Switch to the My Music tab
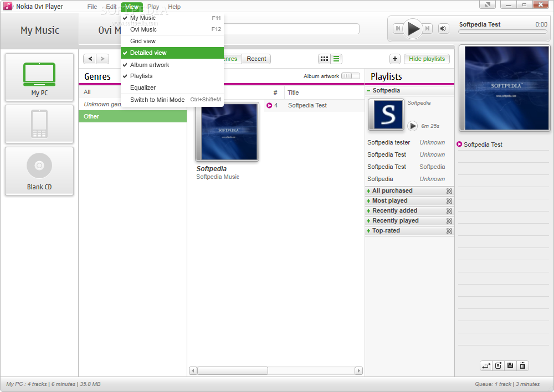This screenshot has height=392, width=554. (39, 30)
